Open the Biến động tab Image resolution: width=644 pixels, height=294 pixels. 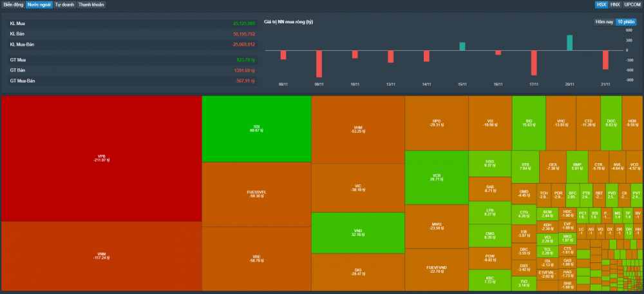tap(13, 5)
